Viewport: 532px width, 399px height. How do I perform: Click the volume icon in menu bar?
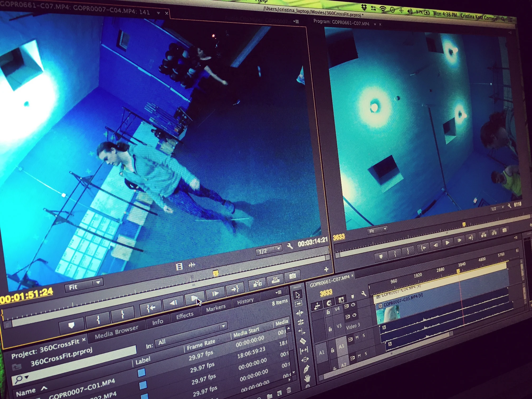(410, 11)
